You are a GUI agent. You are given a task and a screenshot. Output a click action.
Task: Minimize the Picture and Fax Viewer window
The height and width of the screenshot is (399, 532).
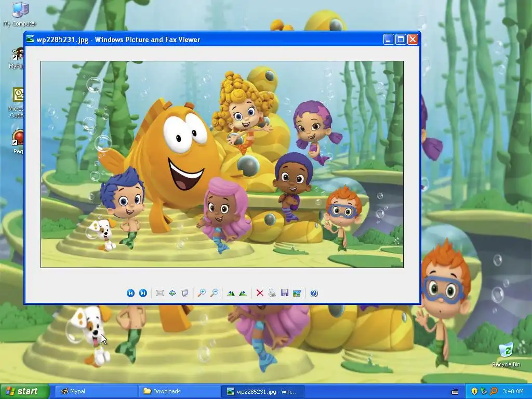389,39
